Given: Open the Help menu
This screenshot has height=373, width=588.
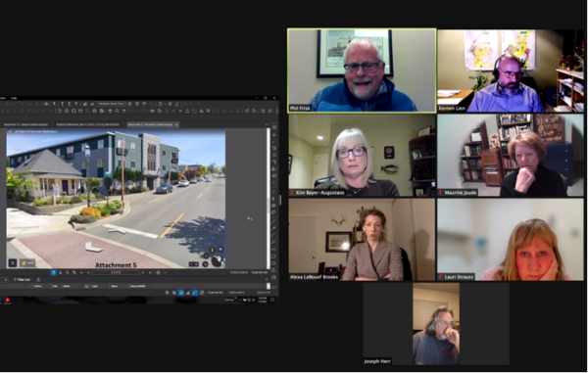Looking at the screenshot, I should (x=14, y=98).
